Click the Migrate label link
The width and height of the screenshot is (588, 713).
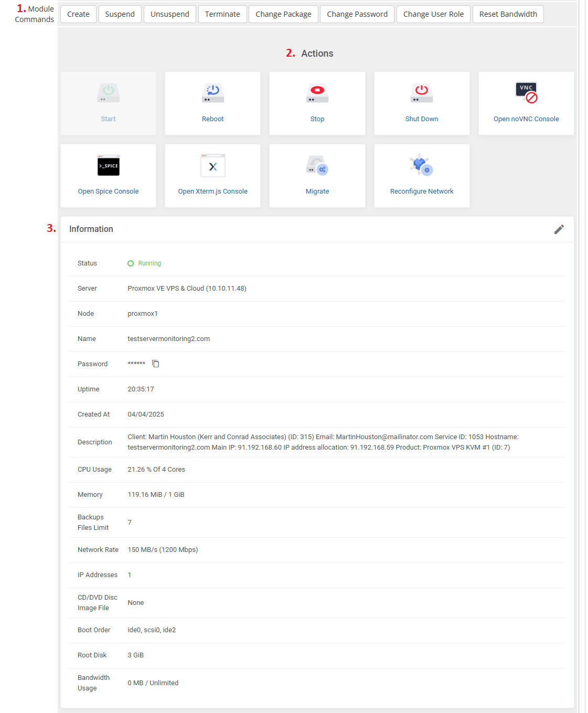[x=317, y=191]
